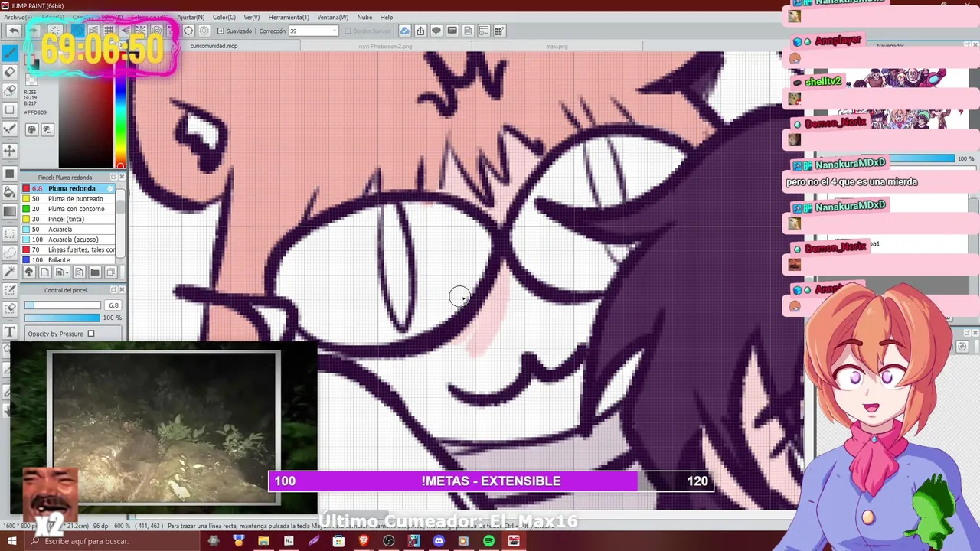
Task: Open the color palette icon under hex code
Action: [x=31, y=129]
